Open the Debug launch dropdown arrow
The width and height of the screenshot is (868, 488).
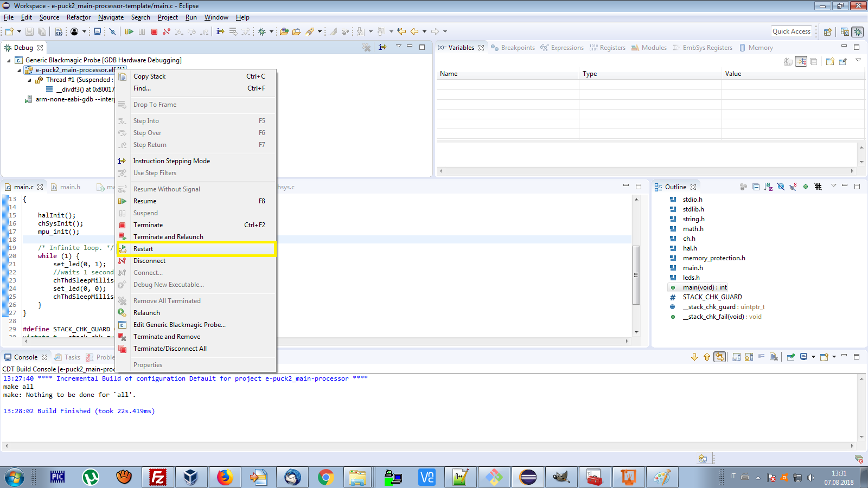[x=271, y=31]
